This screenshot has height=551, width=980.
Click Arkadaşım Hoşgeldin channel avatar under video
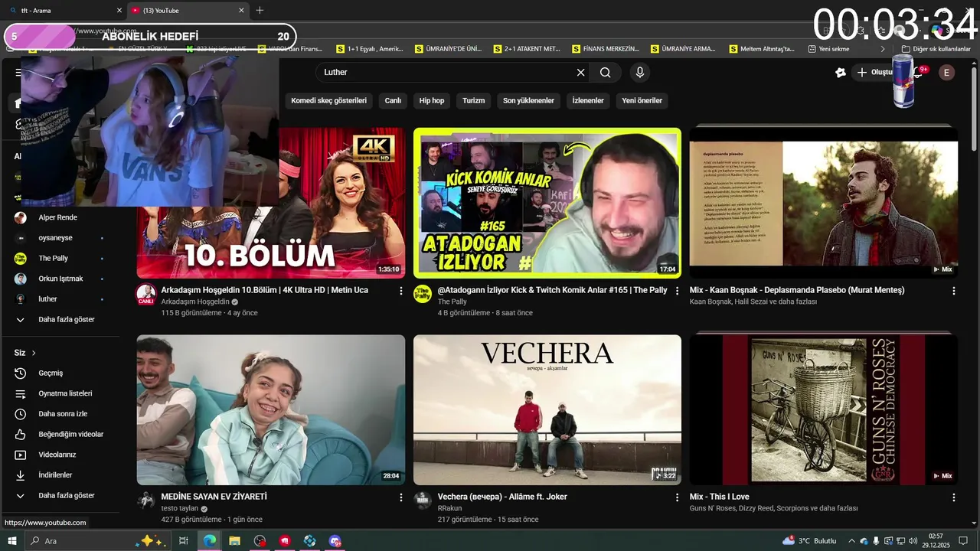145,294
